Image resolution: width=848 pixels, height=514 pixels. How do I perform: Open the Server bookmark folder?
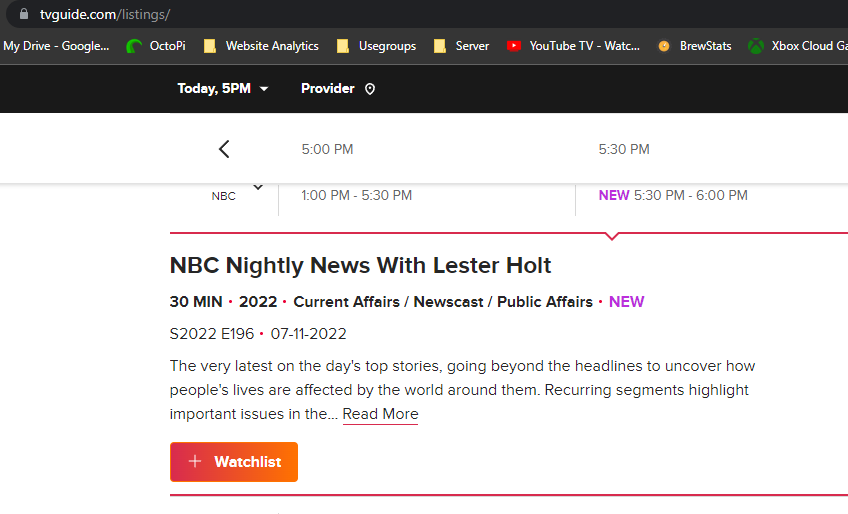(461, 46)
